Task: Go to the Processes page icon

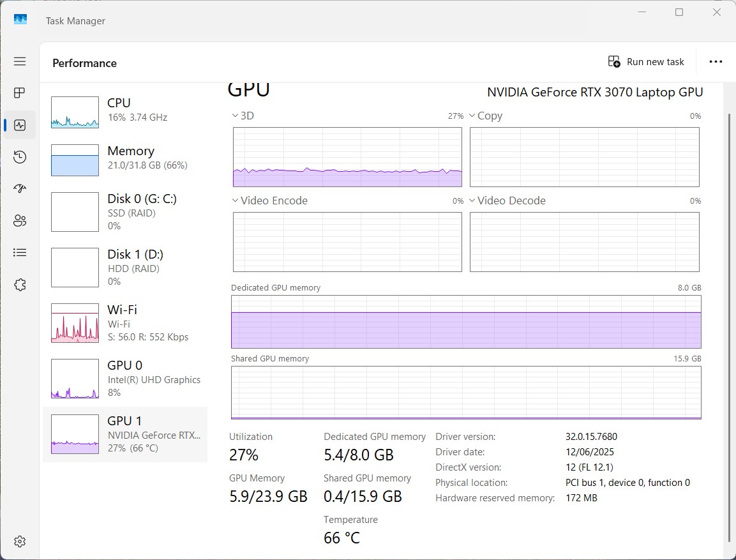Action: click(20, 93)
